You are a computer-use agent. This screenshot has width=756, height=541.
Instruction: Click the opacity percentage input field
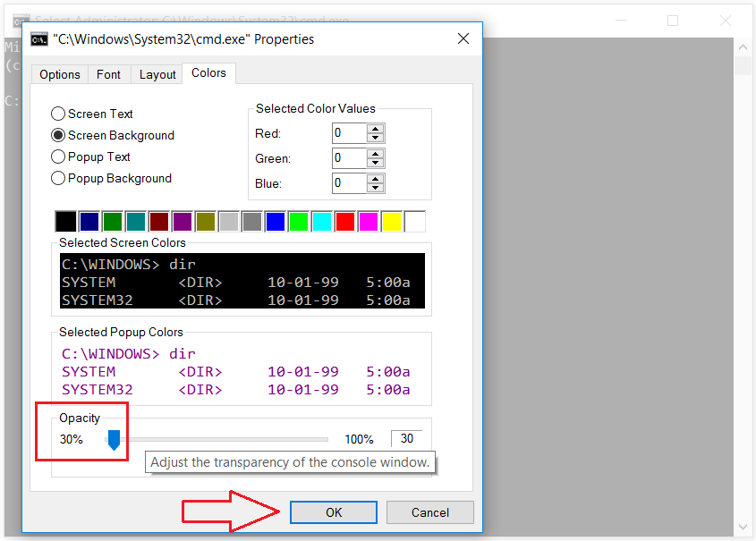(406, 438)
